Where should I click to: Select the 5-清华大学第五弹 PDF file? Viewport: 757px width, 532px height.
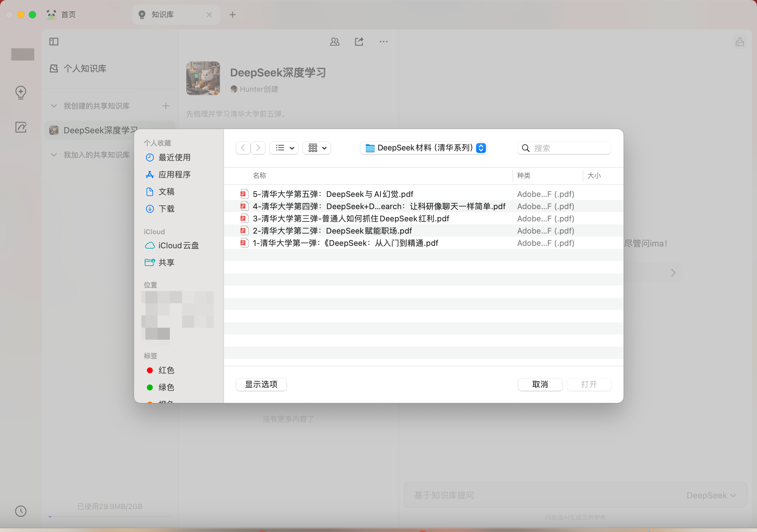tap(332, 194)
